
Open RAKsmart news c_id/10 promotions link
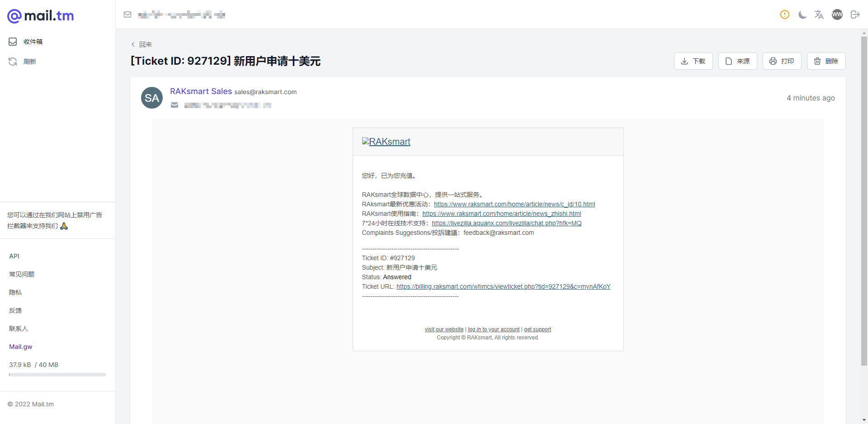[514, 204]
